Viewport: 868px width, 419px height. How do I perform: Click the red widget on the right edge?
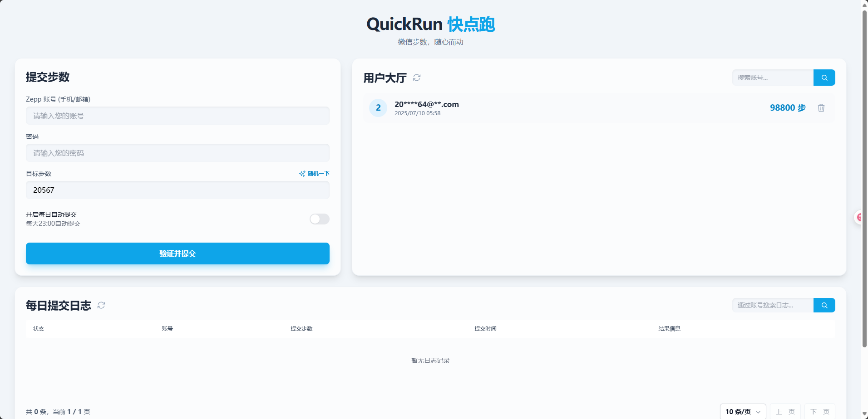pyautogui.click(x=859, y=218)
